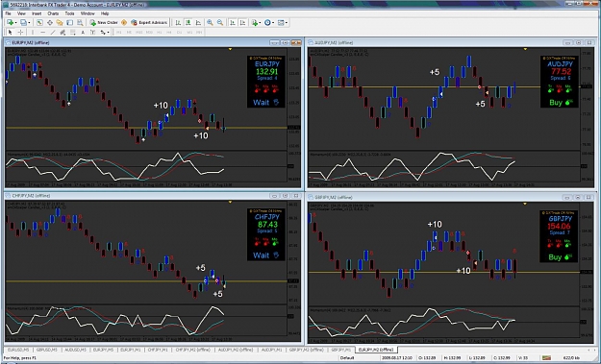Image resolution: width=601 pixels, height=364 pixels.
Task: Show the Market Watch window
Action: pos(39,23)
